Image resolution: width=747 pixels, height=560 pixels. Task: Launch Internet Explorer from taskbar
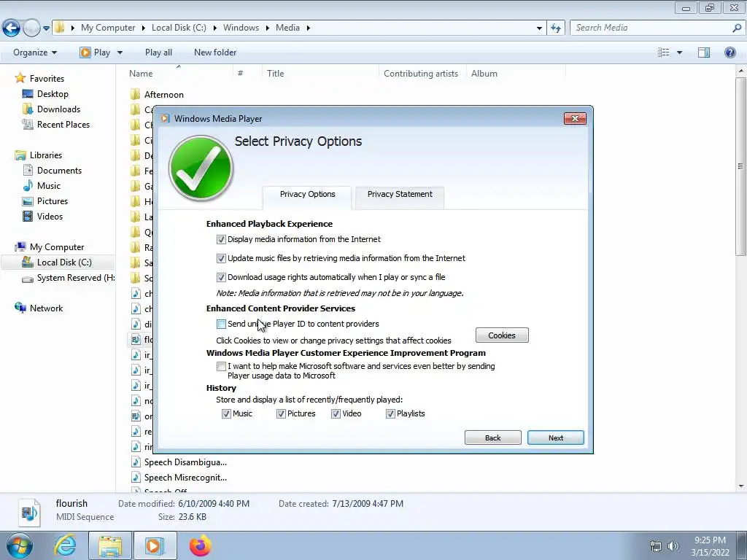pyautogui.click(x=65, y=545)
